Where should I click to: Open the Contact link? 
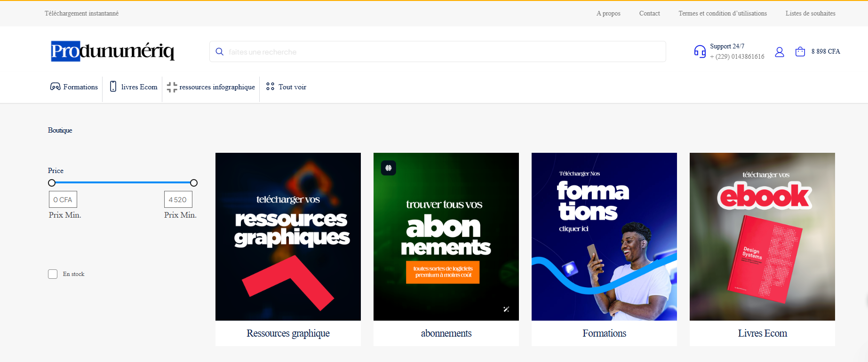pos(649,14)
